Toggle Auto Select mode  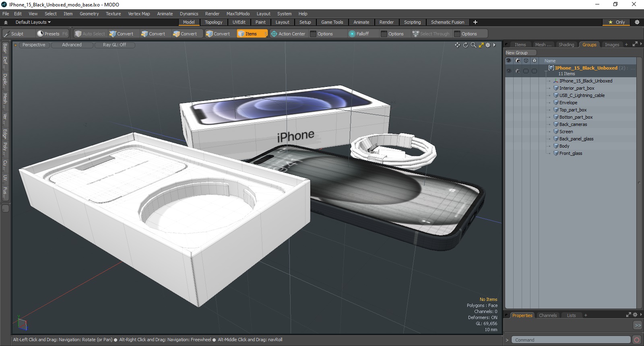pyautogui.click(x=90, y=34)
